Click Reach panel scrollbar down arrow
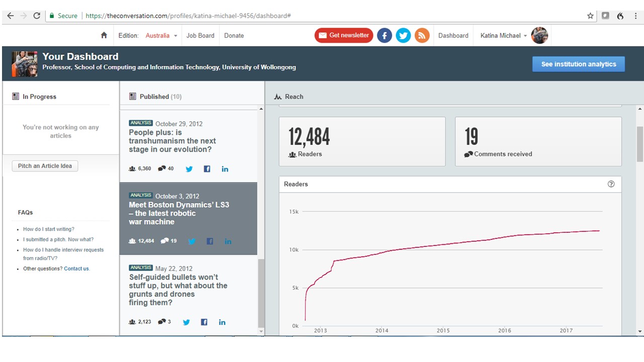Screen dimensions: 644x362 click(640, 331)
